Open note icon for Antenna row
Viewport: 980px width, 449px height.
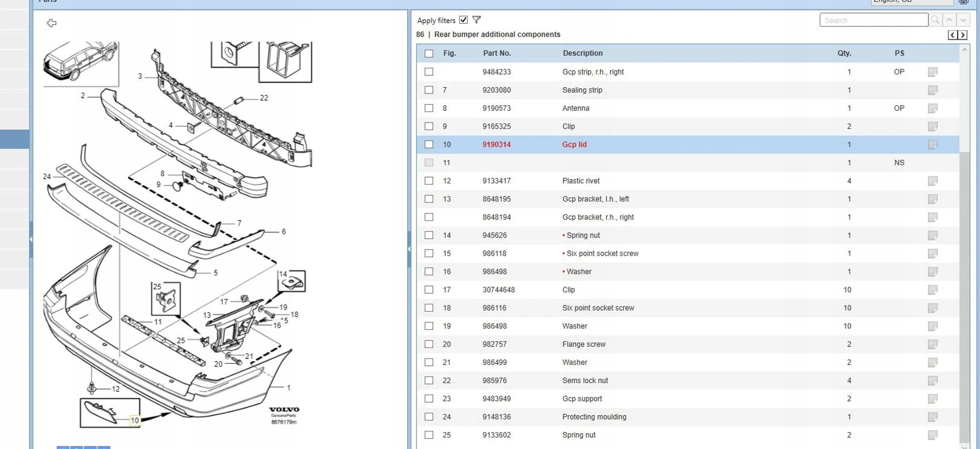(x=933, y=108)
